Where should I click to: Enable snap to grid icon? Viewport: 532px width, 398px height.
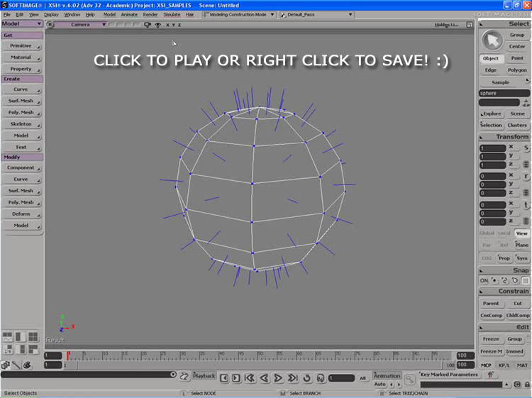pyautogui.click(x=526, y=280)
